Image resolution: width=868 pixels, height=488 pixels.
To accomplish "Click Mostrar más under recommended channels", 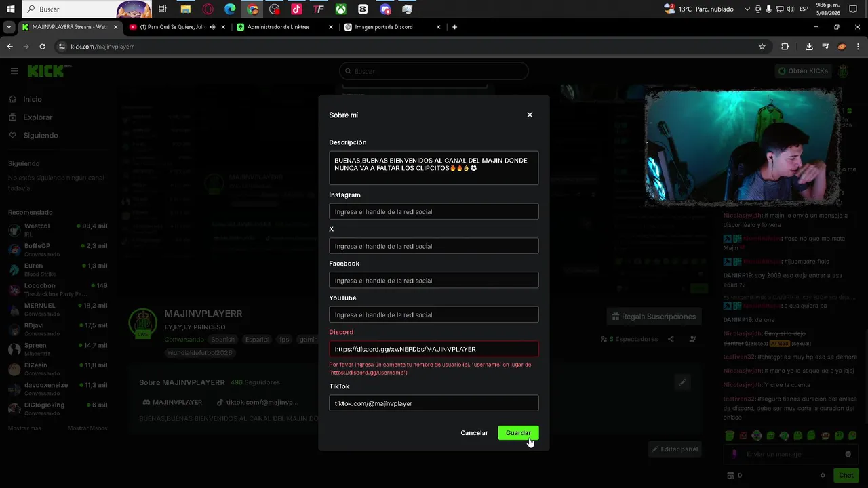I will click(x=24, y=428).
